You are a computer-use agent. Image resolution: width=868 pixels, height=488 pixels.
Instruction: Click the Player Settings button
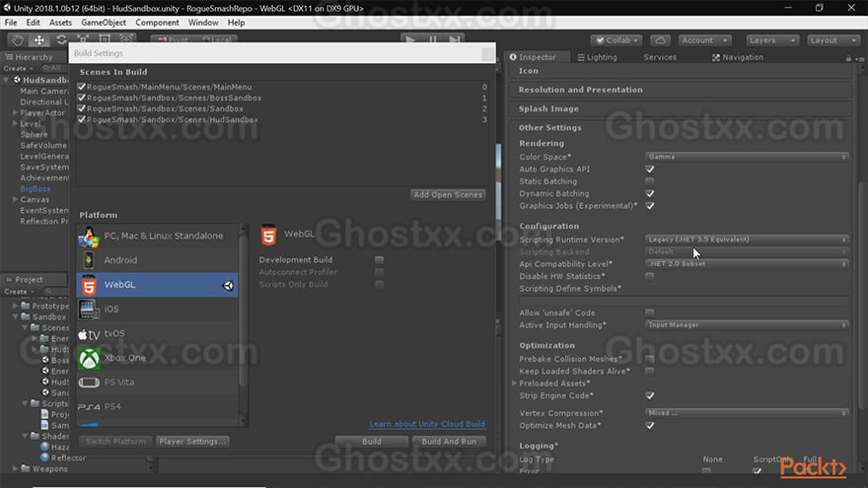pos(192,442)
